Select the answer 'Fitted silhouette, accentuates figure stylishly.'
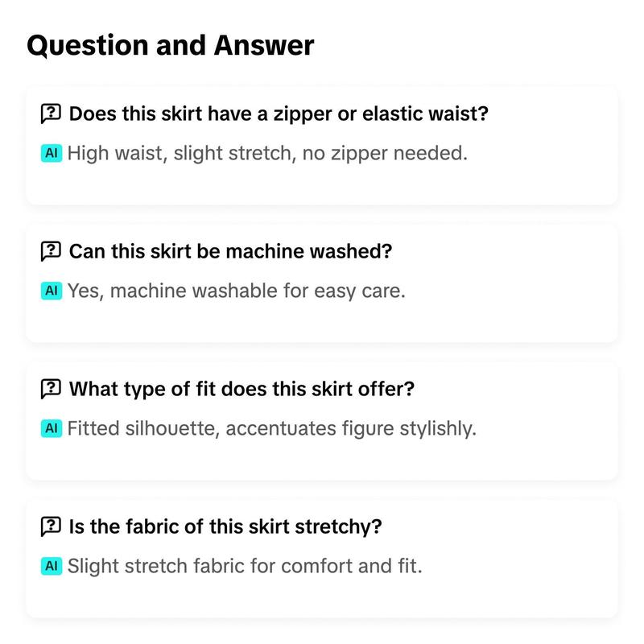This screenshot has height=644, width=644. (272, 428)
